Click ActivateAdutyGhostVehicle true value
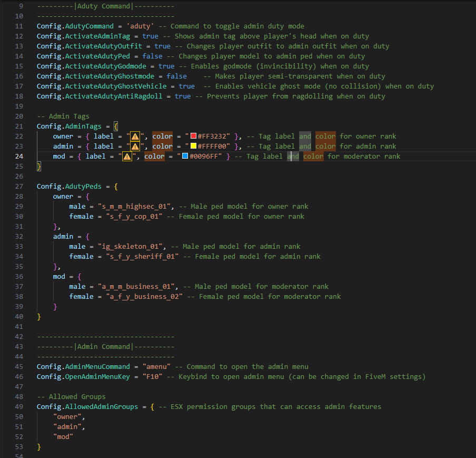This screenshot has width=476, height=458. tap(187, 86)
